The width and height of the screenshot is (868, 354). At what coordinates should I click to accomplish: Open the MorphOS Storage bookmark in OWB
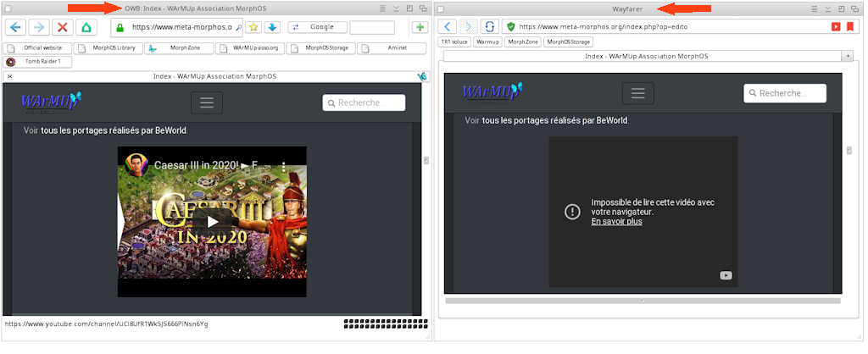[x=320, y=48]
